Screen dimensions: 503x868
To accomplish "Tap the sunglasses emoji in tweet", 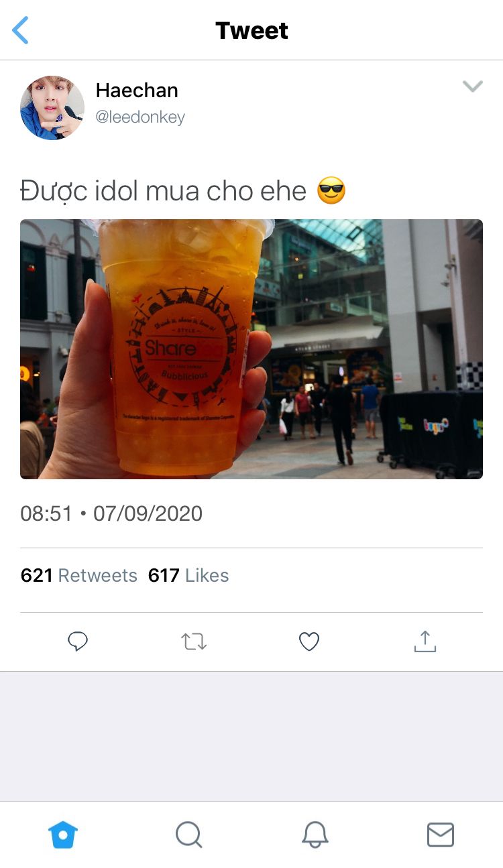I will coord(331,191).
